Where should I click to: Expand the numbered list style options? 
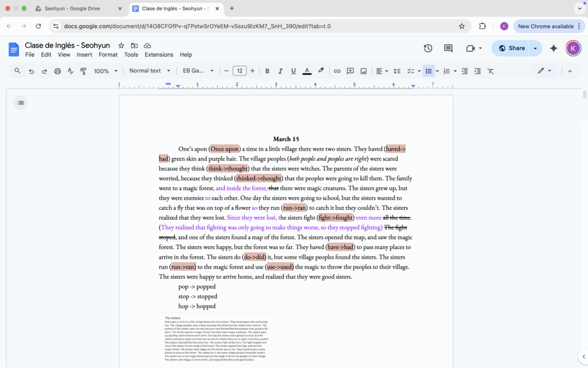[455, 71]
